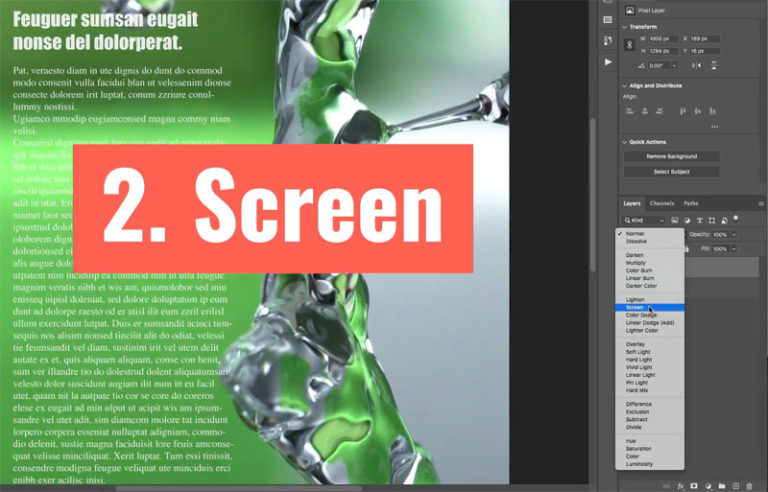The height and width of the screenshot is (492, 768).
Task: Collapse the Quick Actions section
Action: pos(623,141)
